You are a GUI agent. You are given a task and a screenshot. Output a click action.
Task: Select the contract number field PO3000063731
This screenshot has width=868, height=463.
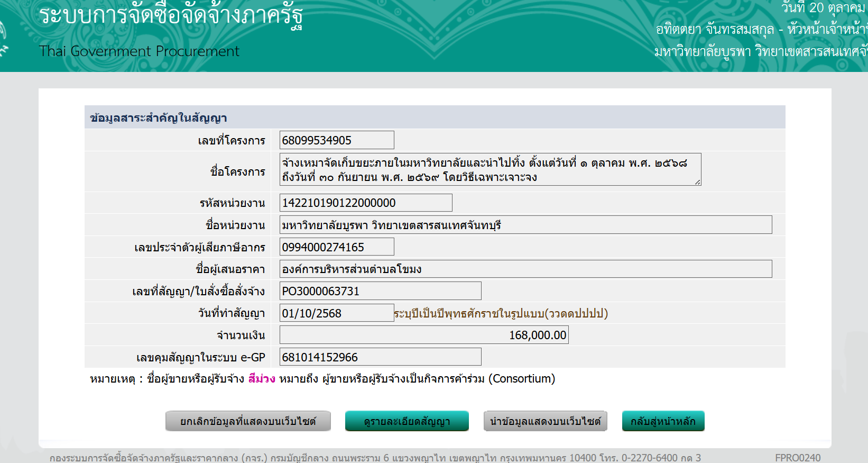[x=380, y=291]
